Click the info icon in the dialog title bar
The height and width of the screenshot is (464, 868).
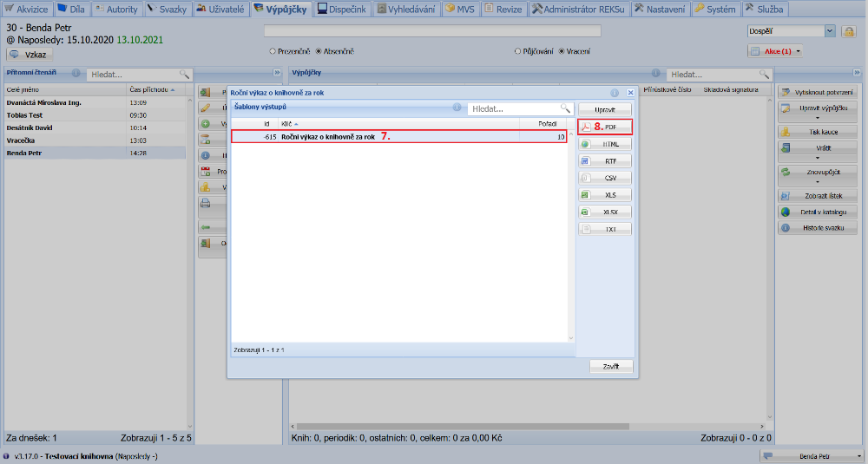(615, 91)
